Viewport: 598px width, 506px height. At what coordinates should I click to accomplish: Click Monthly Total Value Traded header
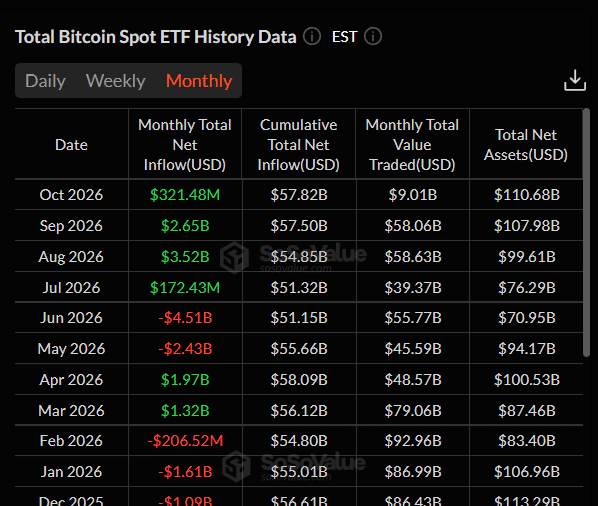412,145
